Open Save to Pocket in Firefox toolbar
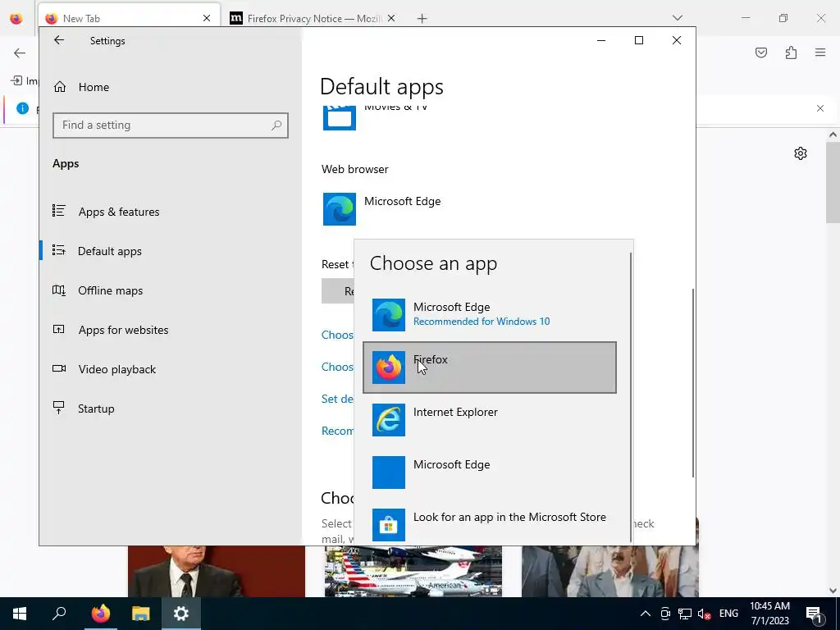This screenshot has width=840, height=630. [760, 52]
